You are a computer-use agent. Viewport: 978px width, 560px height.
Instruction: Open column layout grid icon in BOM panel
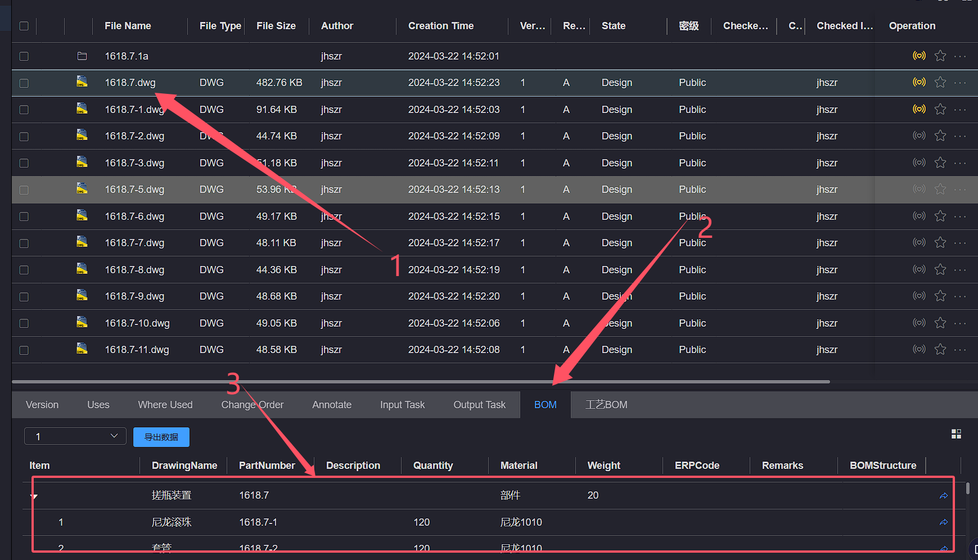coord(956,434)
